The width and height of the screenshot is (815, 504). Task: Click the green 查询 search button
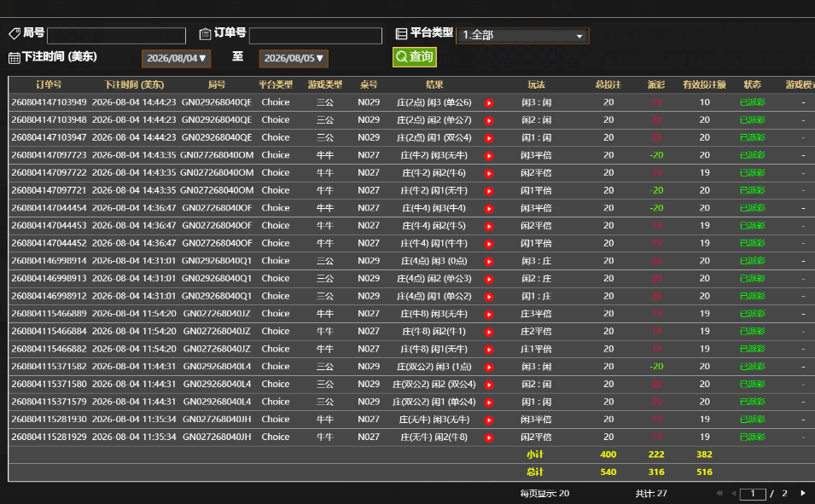[414, 56]
